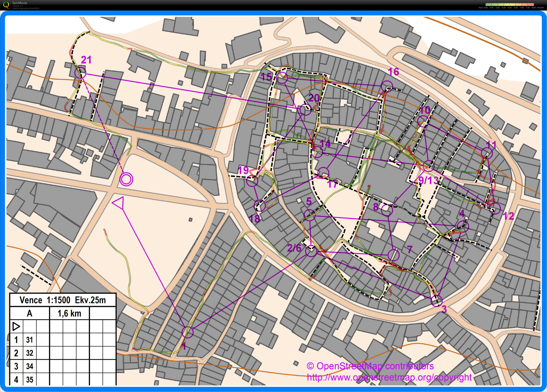The image size is (547, 392).
Task: Click control circle 1
Action: (187, 332)
